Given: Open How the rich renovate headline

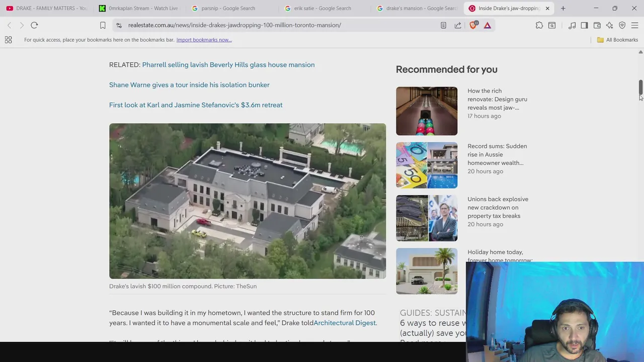Looking at the screenshot, I should [x=497, y=99].
